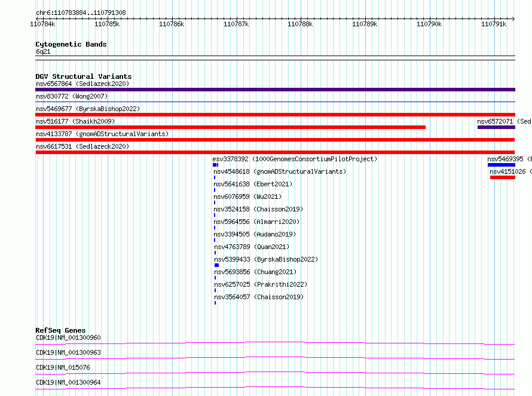Viewport: 532px width, 396px height.
Task: Click the 110784k ruler tick label
Action: pos(42,24)
